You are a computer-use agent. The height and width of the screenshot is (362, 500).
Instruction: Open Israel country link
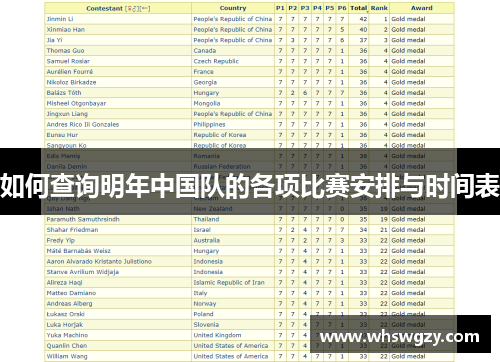[x=202, y=230]
